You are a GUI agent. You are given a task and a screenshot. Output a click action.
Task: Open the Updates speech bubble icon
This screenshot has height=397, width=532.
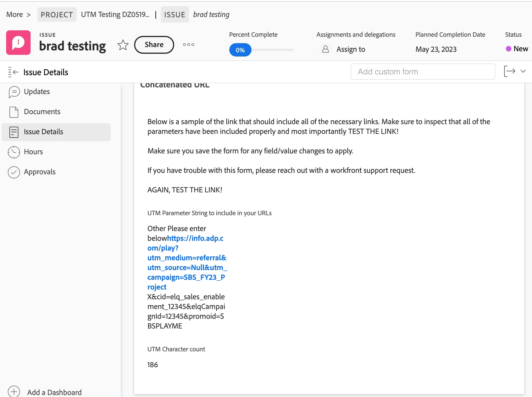tap(14, 92)
